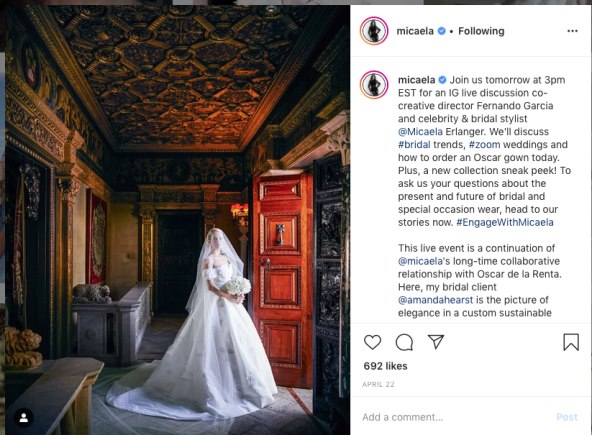
Task: Click the Following button
Action: [x=481, y=31]
